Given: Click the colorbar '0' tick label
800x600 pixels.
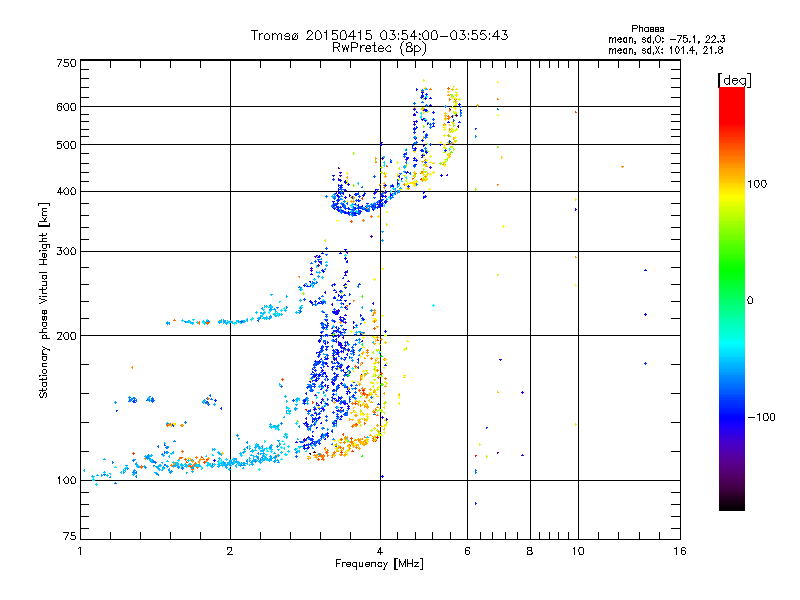Looking at the screenshot, I should point(750,301).
